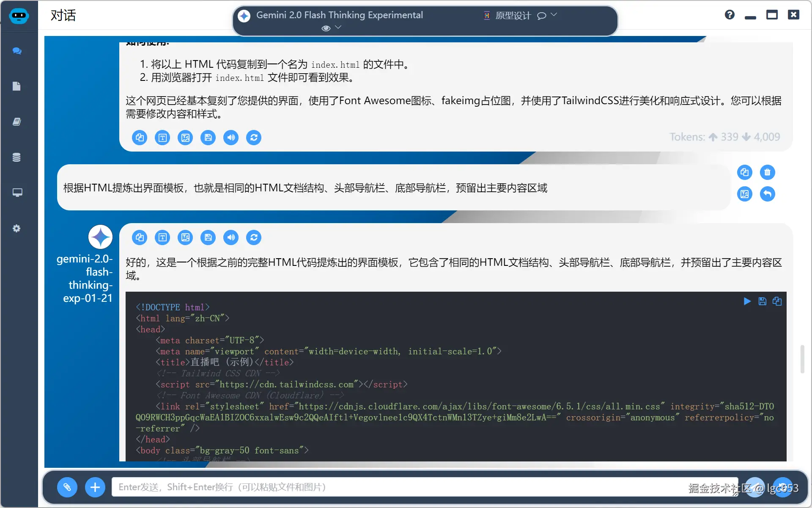This screenshot has height=508, width=812.
Task: Save the HTML code block to file
Action: 762,301
